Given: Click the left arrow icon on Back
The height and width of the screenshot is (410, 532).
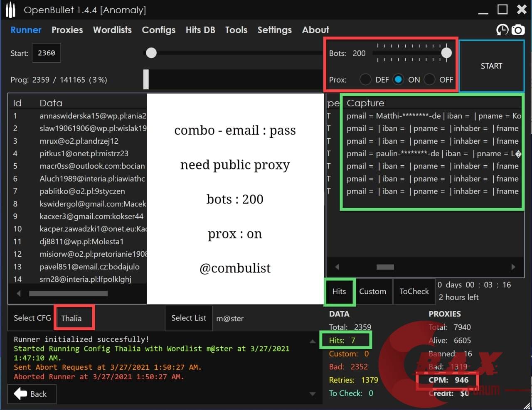Looking at the screenshot, I should (x=20, y=393).
